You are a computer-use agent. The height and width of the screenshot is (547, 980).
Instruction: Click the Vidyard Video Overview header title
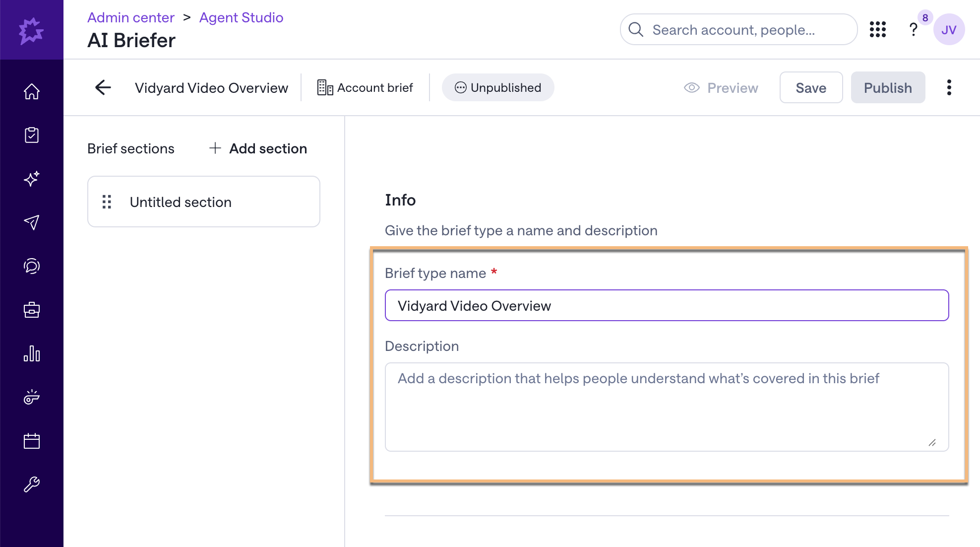point(211,88)
